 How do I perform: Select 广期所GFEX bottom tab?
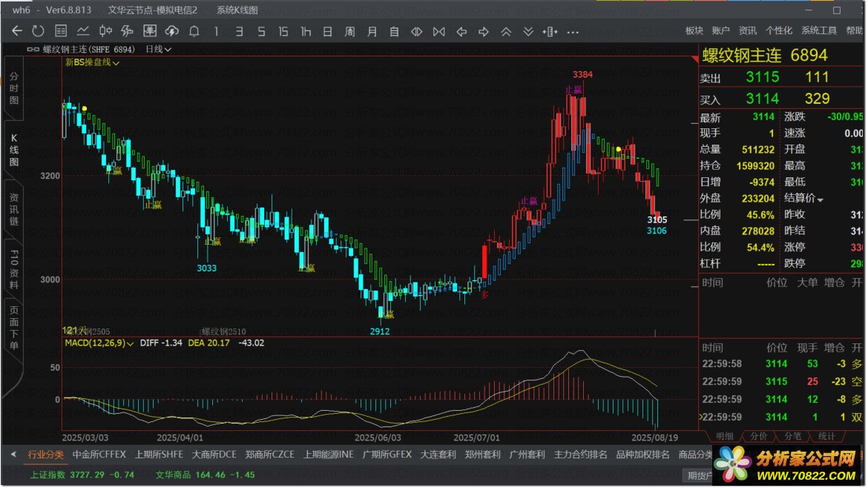pyautogui.click(x=387, y=454)
